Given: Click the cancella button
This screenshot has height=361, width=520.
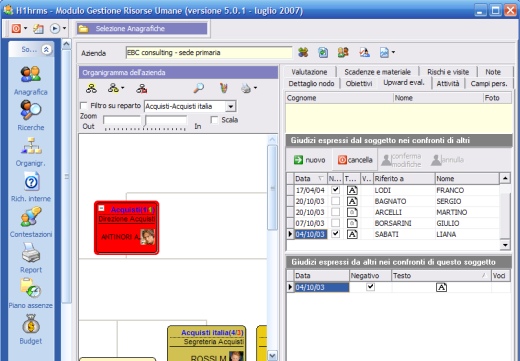Looking at the screenshot, I should click(x=355, y=160).
